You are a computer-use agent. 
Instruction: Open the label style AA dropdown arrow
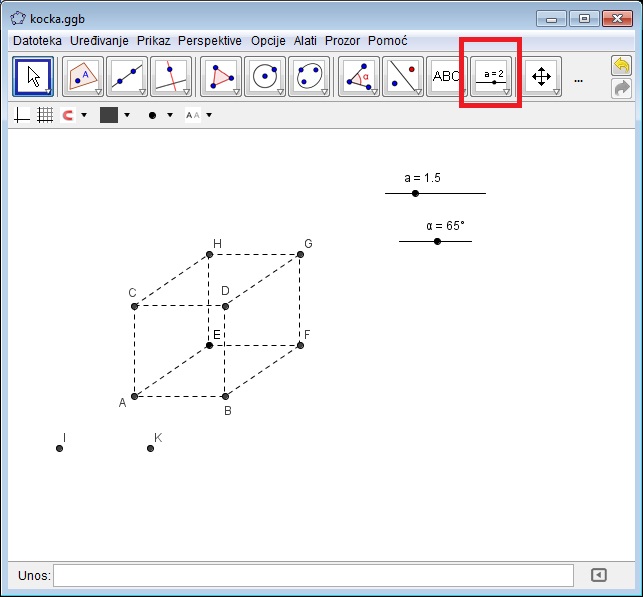pyautogui.click(x=209, y=115)
